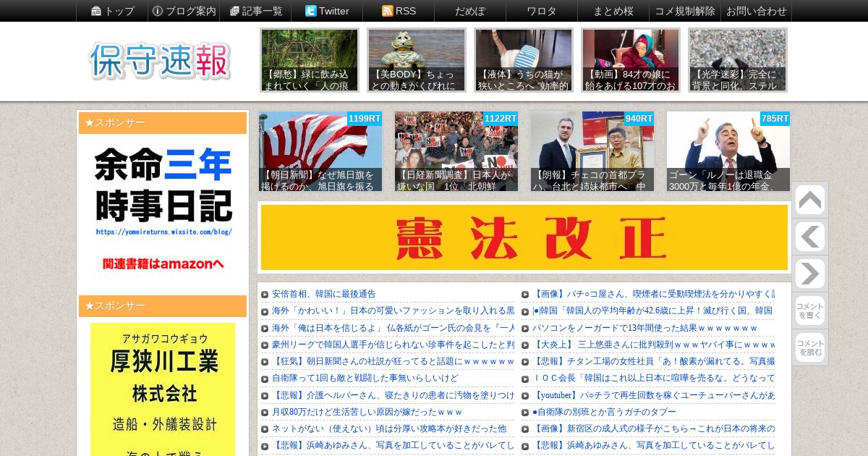Go to previous article with left chevron button

(x=809, y=237)
